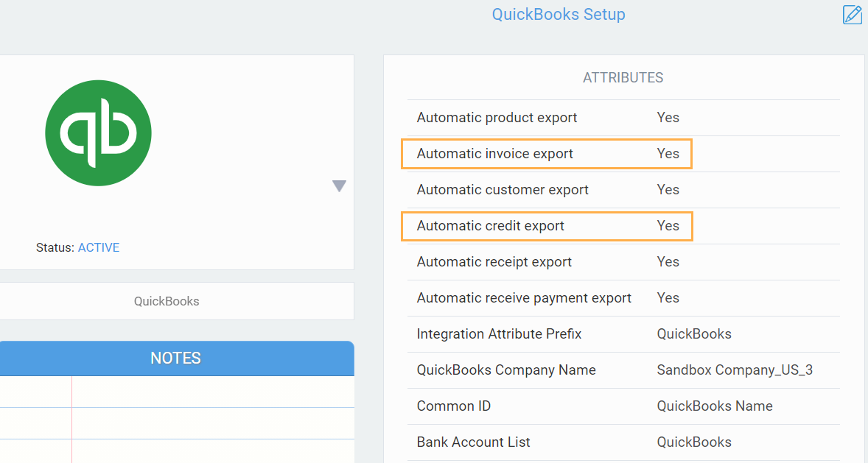
Task: Select the NOTES header tab
Action: [175, 358]
